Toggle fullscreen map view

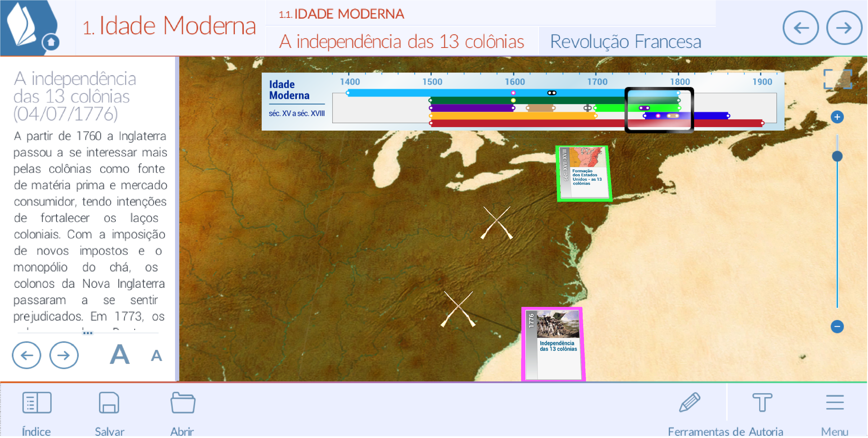838,79
